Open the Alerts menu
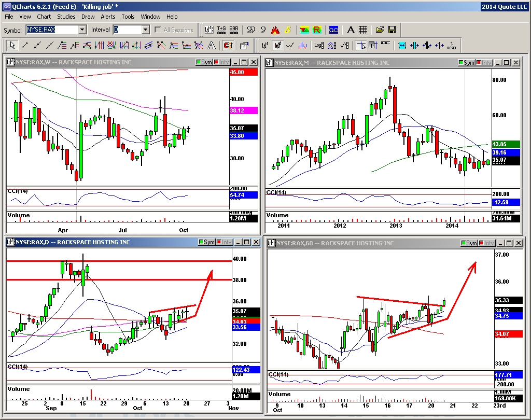The image size is (531, 420). point(108,17)
